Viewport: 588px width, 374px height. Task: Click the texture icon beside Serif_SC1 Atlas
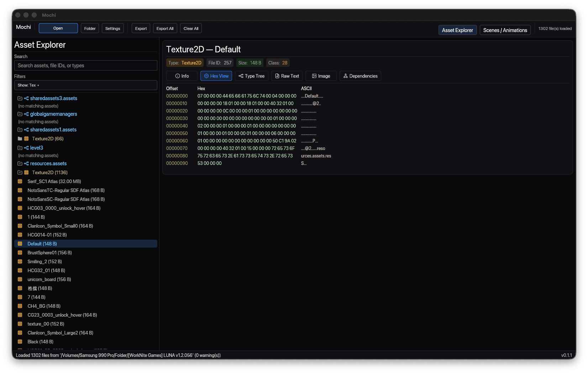(20, 181)
